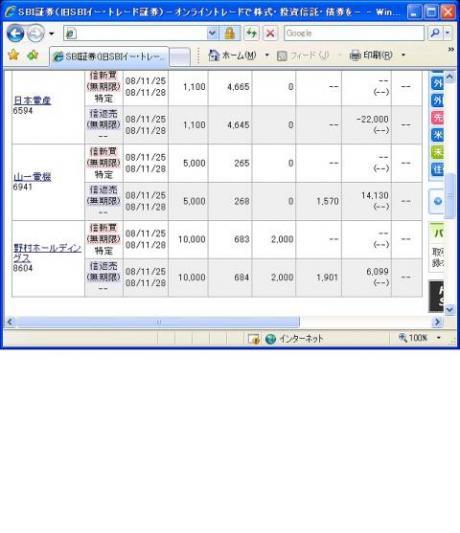Screen dimensions: 460x533
Task: Open the search provider dropdown arrow
Action: (448, 33)
